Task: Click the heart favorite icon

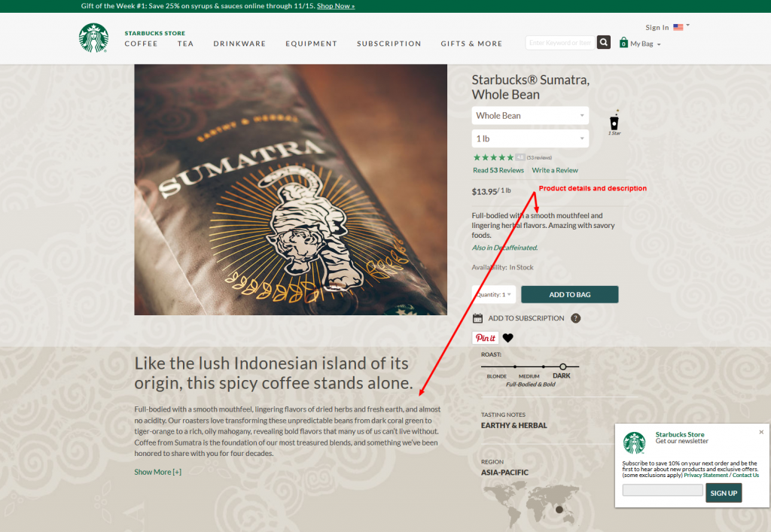Action: coord(508,338)
